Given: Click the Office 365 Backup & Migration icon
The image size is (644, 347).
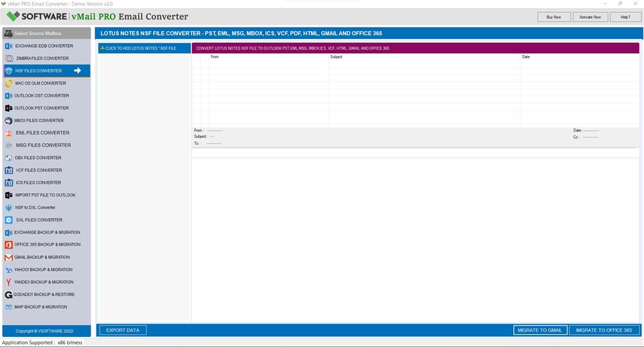Looking at the screenshot, I should [9, 244].
